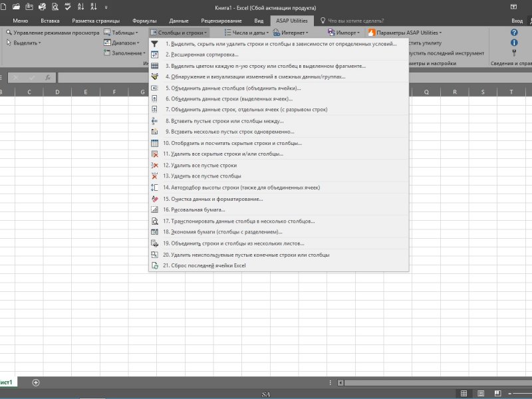Select column D header
The height and width of the screenshot is (399, 532).
click(57, 92)
